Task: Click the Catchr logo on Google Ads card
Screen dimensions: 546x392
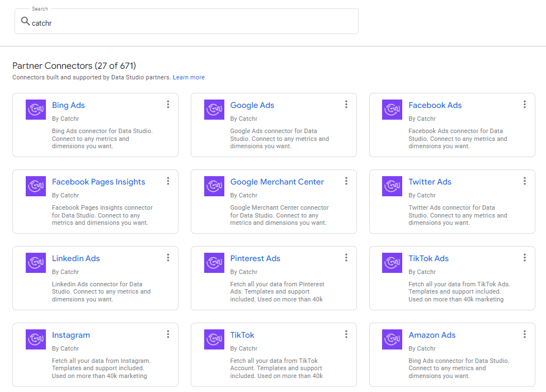Action: (214, 110)
